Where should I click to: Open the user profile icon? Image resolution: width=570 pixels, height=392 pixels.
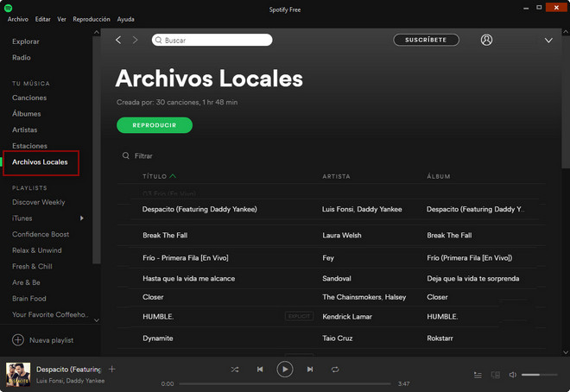[x=486, y=40]
